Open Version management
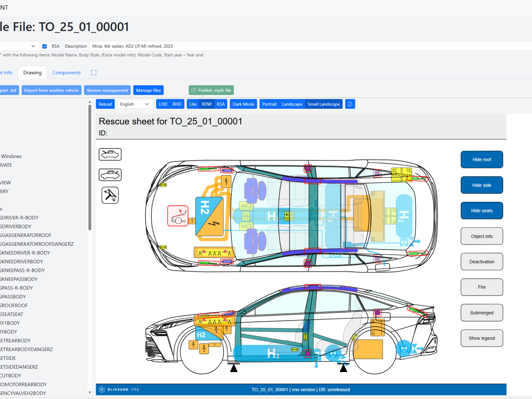532x399 pixels. (107, 90)
